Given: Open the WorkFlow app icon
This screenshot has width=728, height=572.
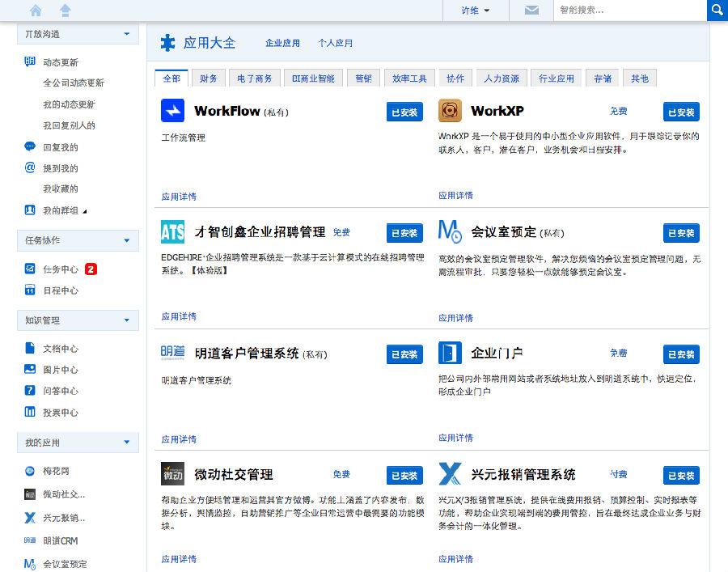Looking at the screenshot, I should (x=173, y=111).
